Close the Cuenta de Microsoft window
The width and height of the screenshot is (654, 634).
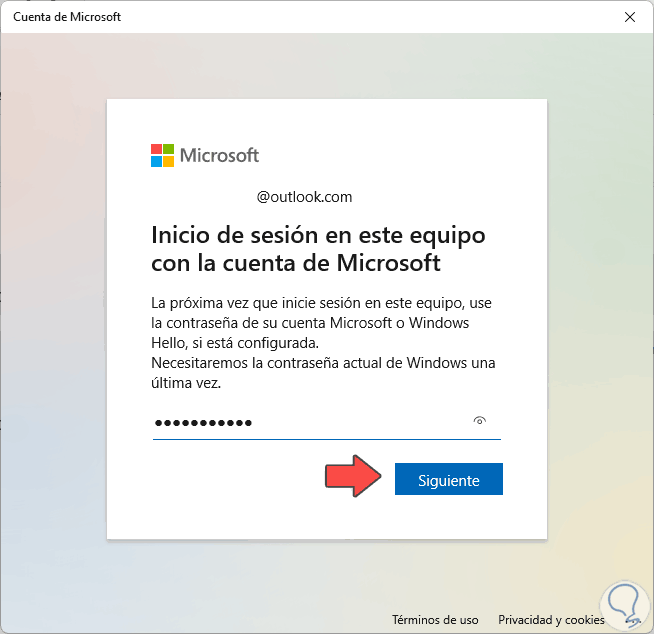(x=630, y=17)
